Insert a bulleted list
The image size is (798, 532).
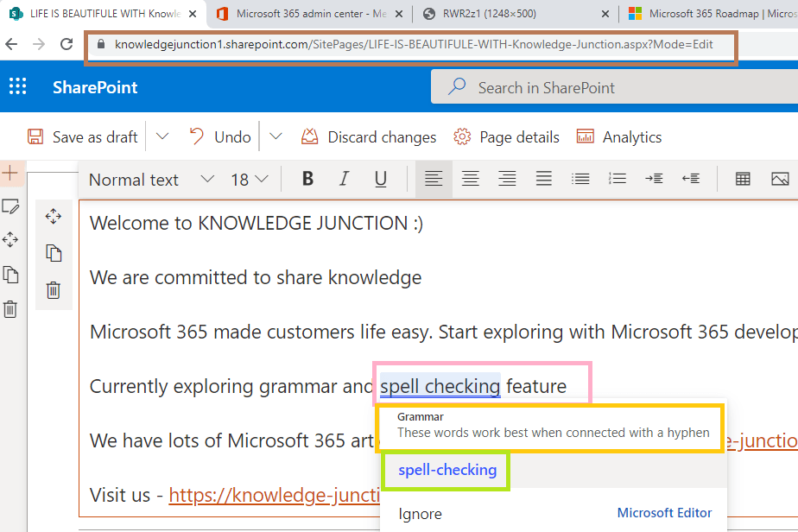point(580,179)
